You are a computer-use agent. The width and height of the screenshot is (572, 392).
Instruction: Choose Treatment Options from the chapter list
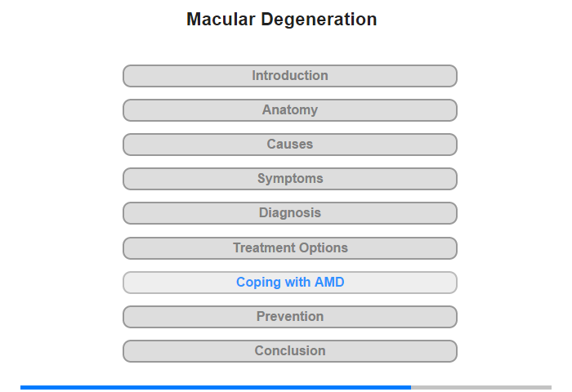pos(289,248)
